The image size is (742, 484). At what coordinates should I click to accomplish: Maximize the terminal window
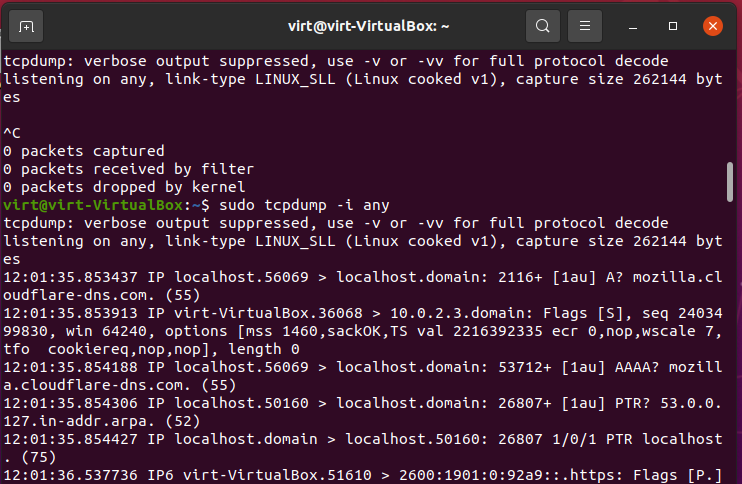click(x=673, y=26)
